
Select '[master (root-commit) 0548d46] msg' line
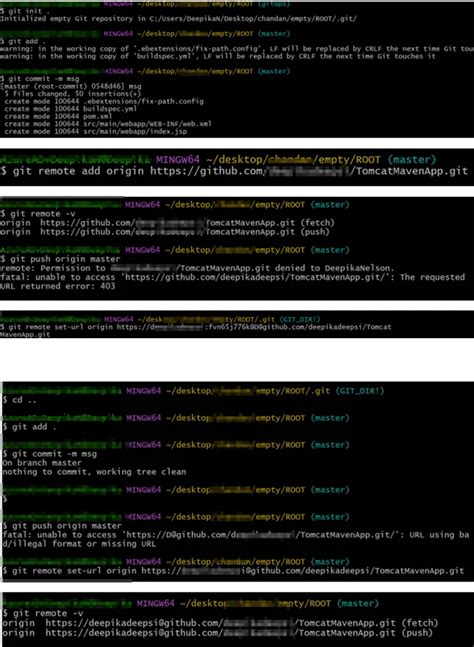tap(71, 86)
